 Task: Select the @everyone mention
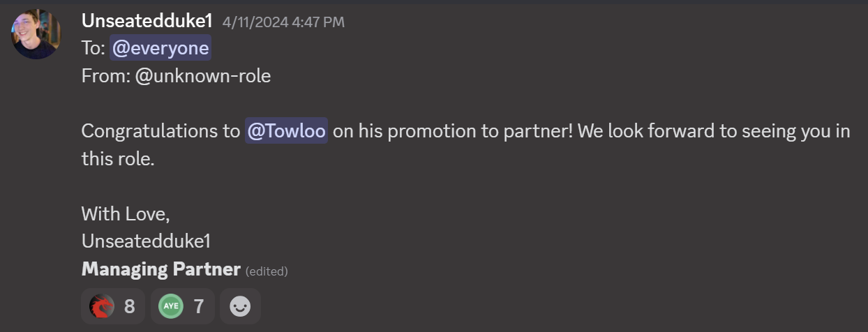pos(160,48)
